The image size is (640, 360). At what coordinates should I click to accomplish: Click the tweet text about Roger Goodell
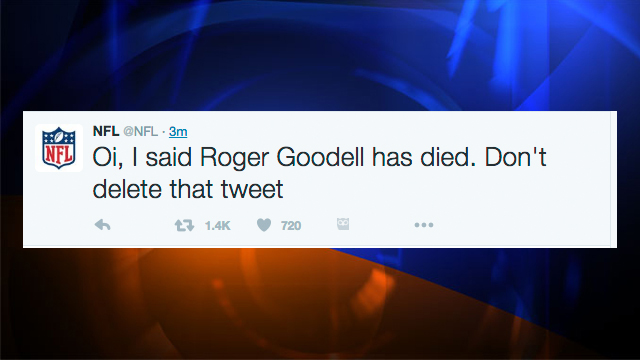(x=319, y=173)
